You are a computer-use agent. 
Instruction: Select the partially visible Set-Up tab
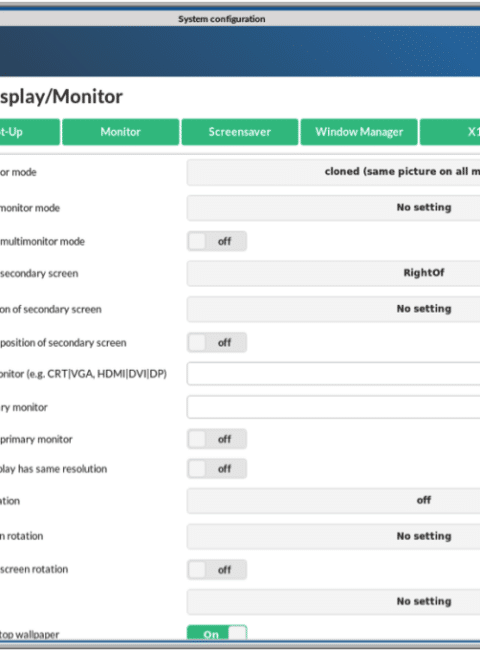[x=30, y=132]
